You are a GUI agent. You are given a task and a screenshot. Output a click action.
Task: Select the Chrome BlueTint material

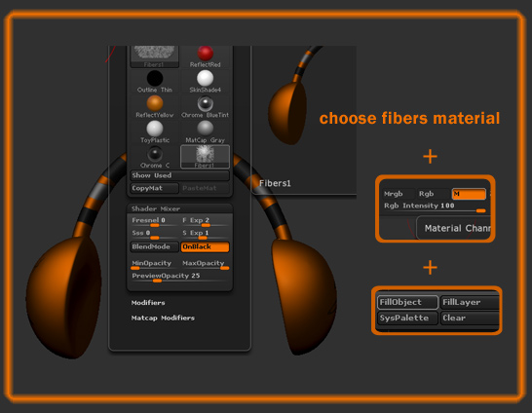[x=205, y=106]
